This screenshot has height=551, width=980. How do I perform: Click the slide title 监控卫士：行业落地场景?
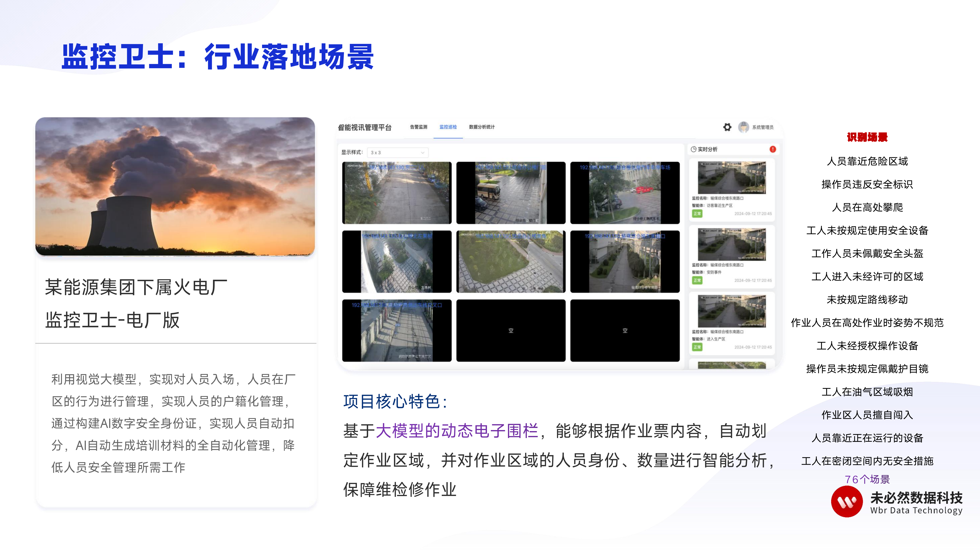tap(218, 57)
